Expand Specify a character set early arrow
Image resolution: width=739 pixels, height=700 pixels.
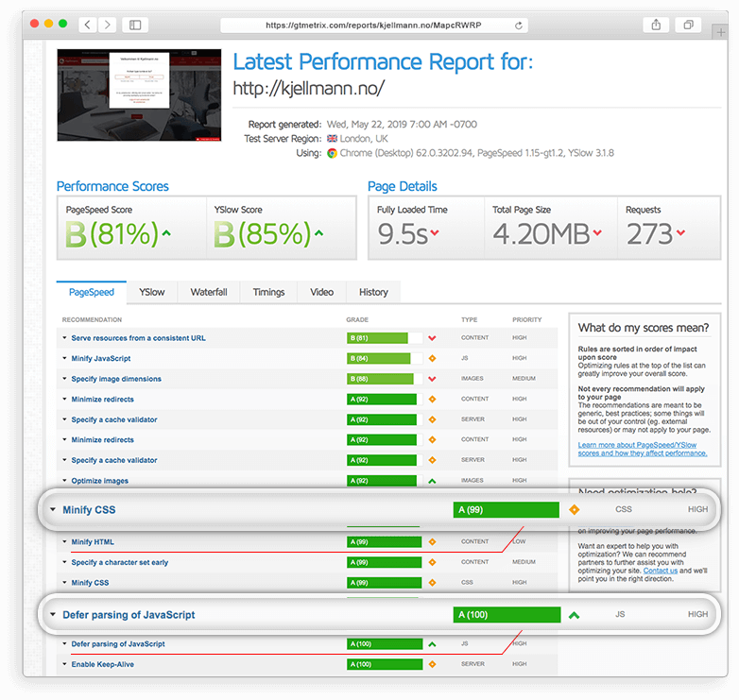point(64,562)
